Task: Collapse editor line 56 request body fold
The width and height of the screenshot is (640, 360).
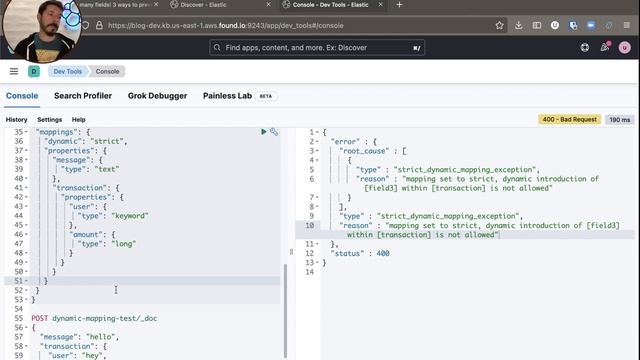Action: [x=27, y=327]
